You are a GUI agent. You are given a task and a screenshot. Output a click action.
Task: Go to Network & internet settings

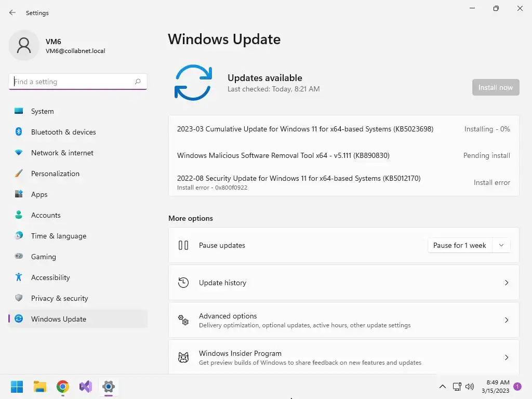[78, 153]
